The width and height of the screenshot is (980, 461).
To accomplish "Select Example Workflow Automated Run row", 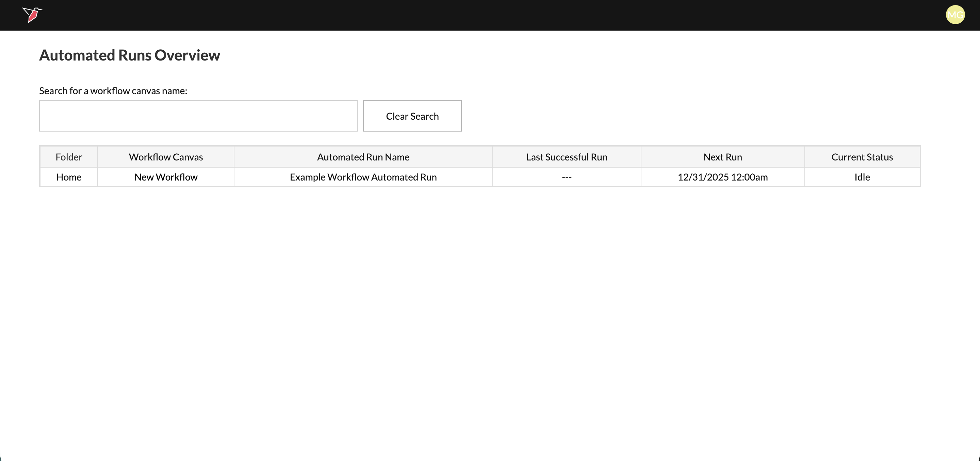I will click(x=363, y=177).
